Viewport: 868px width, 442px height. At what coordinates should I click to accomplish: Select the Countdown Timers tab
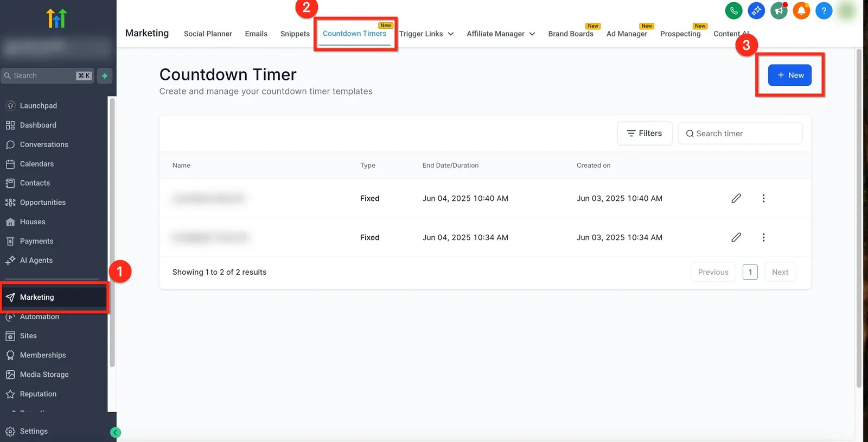click(x=354, y=34)
